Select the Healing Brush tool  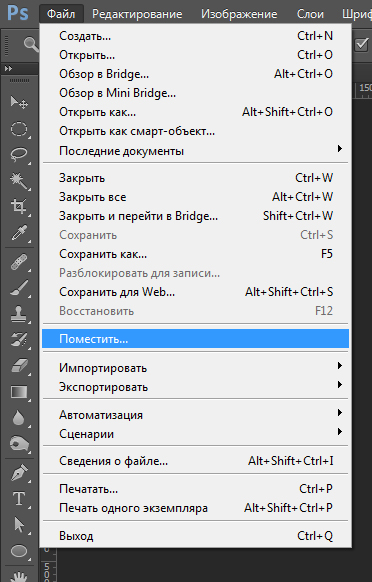coord(19,262)
